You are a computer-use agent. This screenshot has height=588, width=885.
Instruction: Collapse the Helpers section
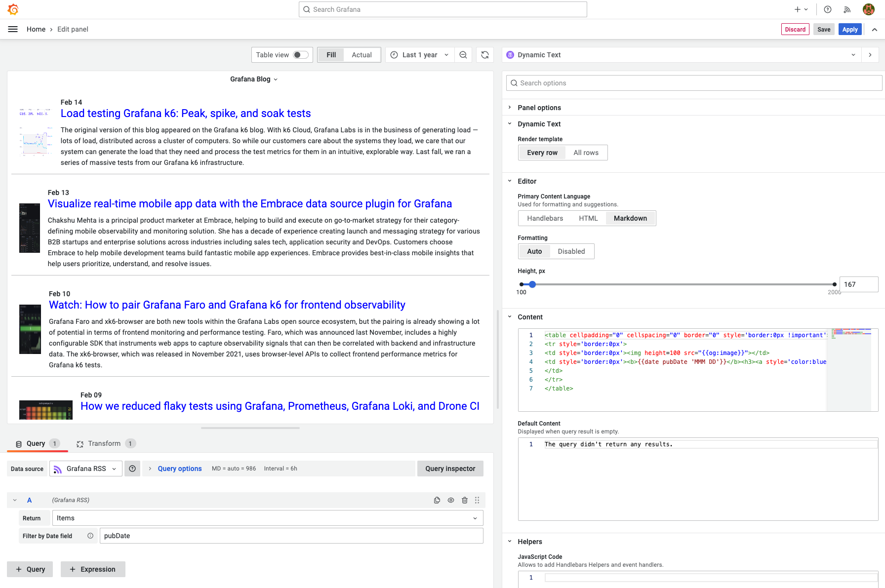pos(529,542)
